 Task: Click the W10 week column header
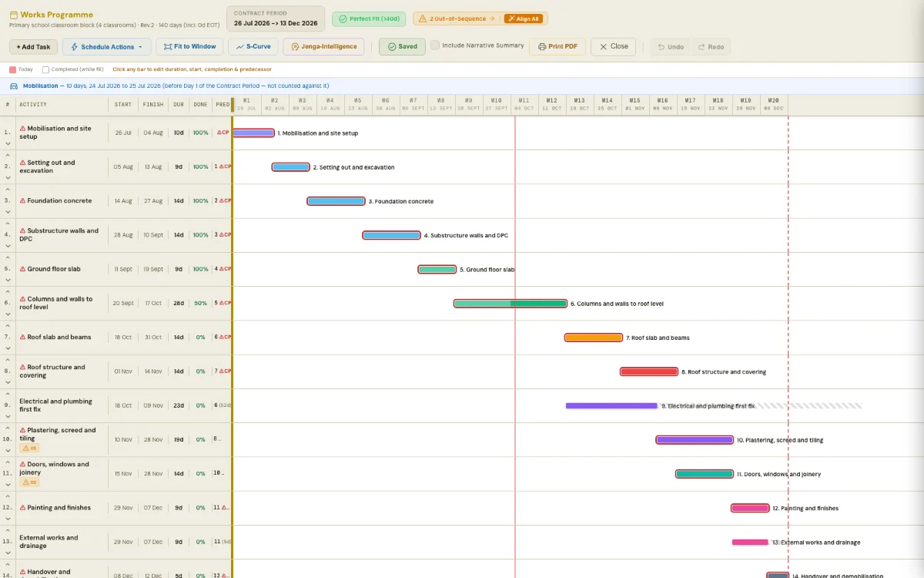click(x=496, y=104)
